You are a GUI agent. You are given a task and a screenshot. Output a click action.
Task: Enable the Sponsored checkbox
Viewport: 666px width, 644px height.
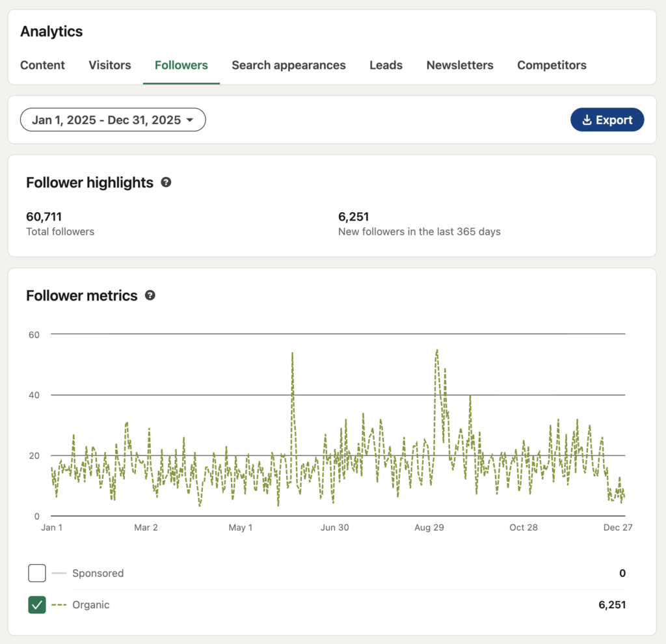(x=37, y=573)
